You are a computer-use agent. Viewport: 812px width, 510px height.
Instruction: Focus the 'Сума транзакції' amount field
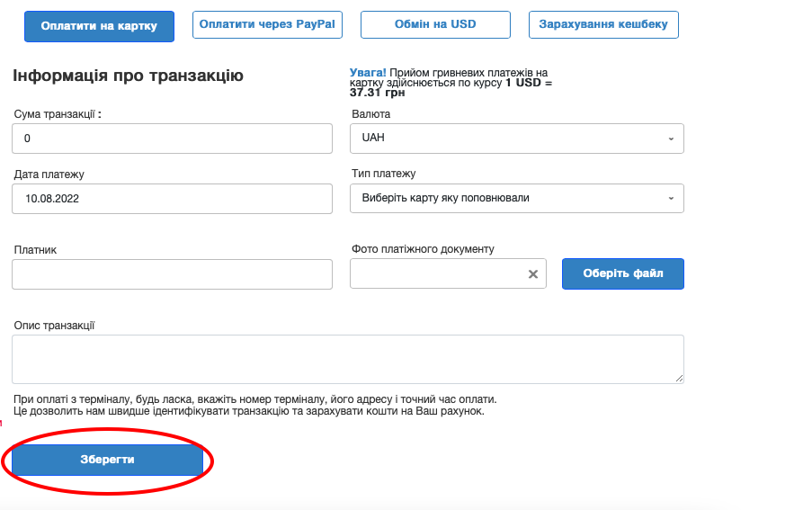point(172,139)
